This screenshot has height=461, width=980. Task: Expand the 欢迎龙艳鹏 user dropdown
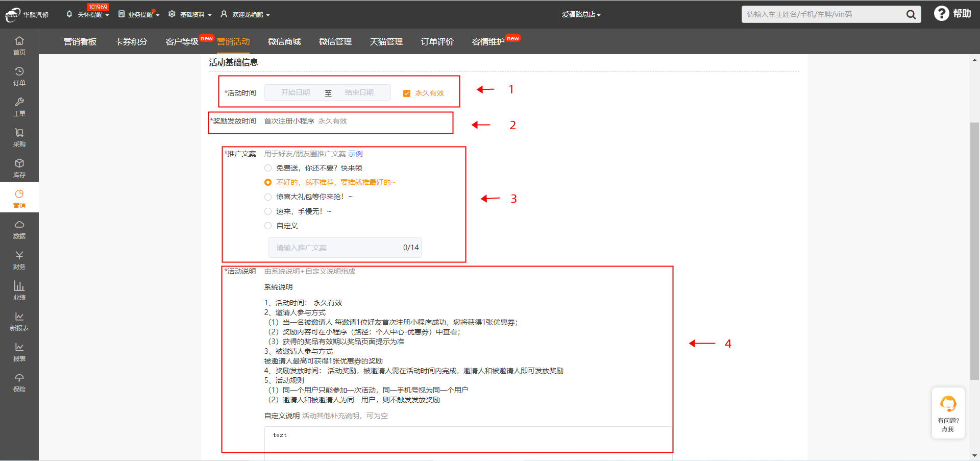point(245,14)
